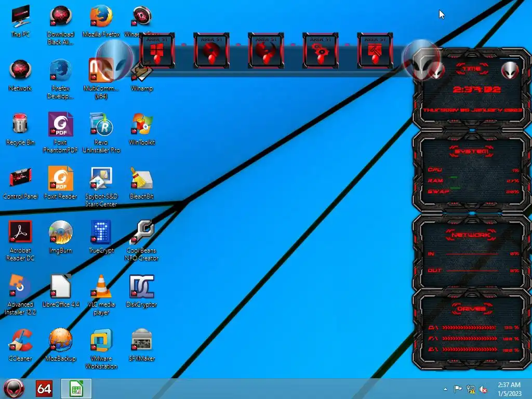Image resolution: width=532 pixels, height=399 pixels.
Task: Click the Thursday date line in Time widget
Action: (x=472, y=110)
